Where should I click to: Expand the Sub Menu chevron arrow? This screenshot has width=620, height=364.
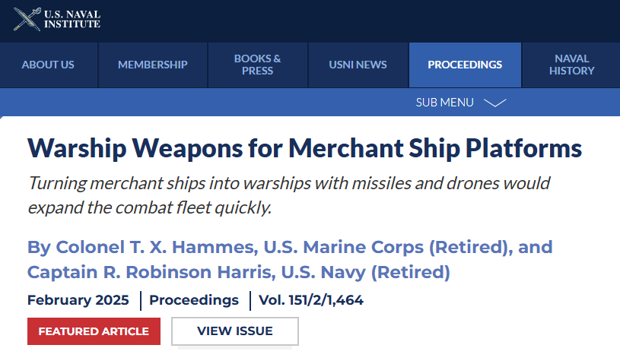coord(495,103)
